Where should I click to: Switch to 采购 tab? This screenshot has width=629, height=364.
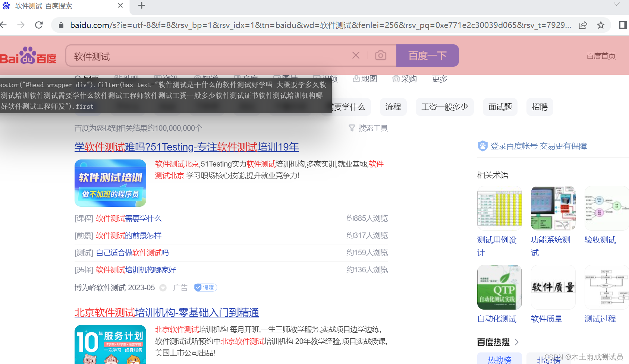[405, 79]
